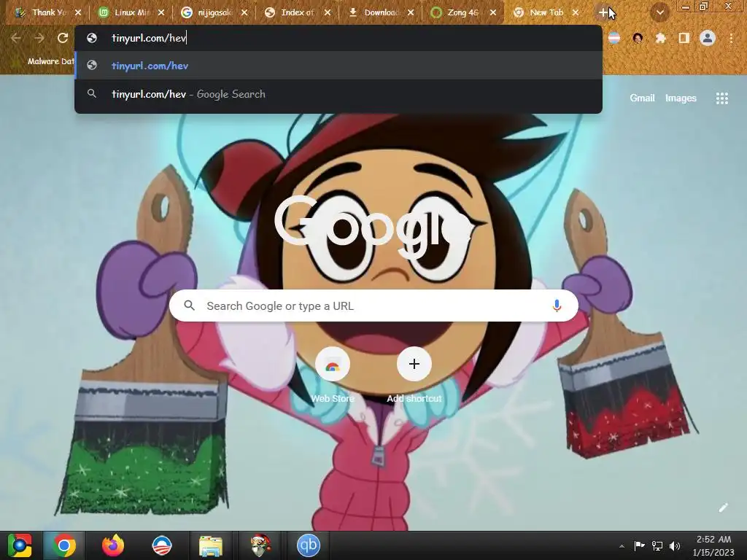The image size is (747, 560).
Task: Show hidden system tray icons
Action: (622, 545)
